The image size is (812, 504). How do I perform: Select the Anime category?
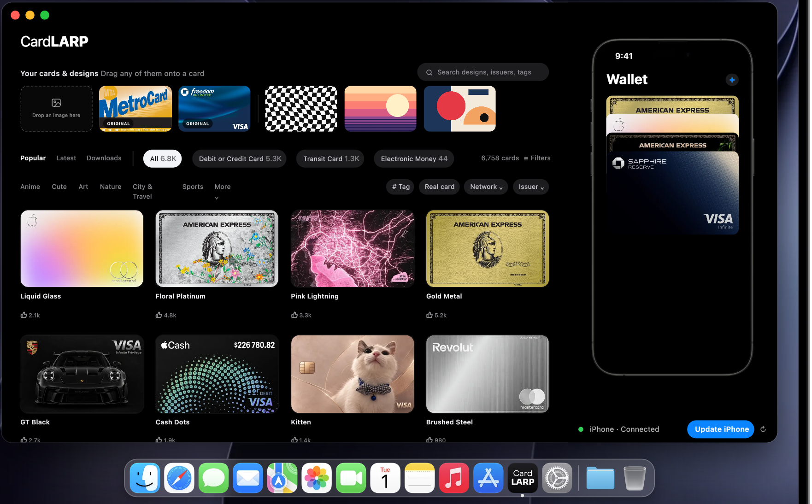(x=30, y=187)
